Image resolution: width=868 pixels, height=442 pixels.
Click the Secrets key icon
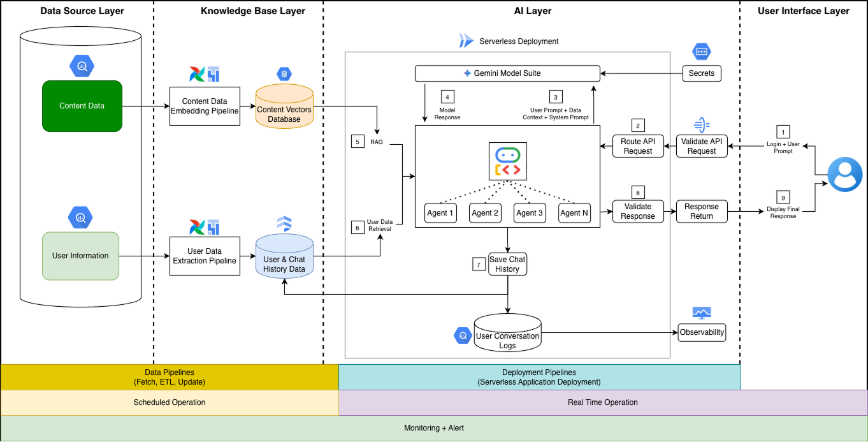point(702,52)
